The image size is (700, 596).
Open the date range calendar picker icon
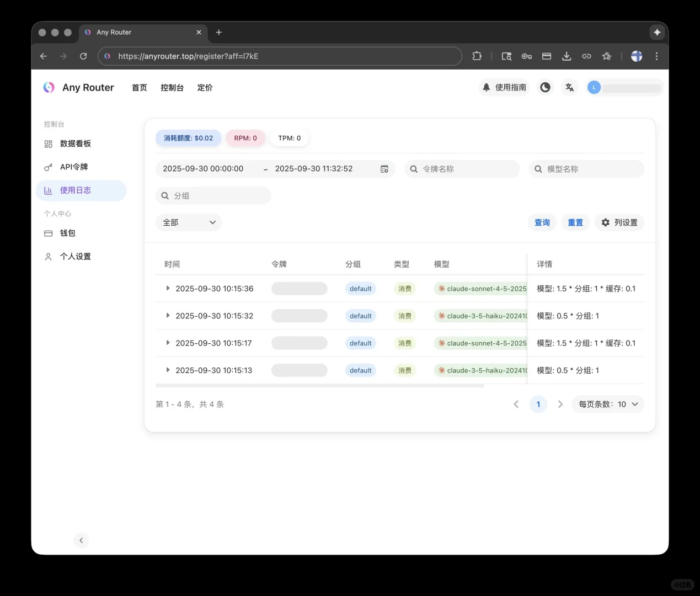[x=384, y=169]
